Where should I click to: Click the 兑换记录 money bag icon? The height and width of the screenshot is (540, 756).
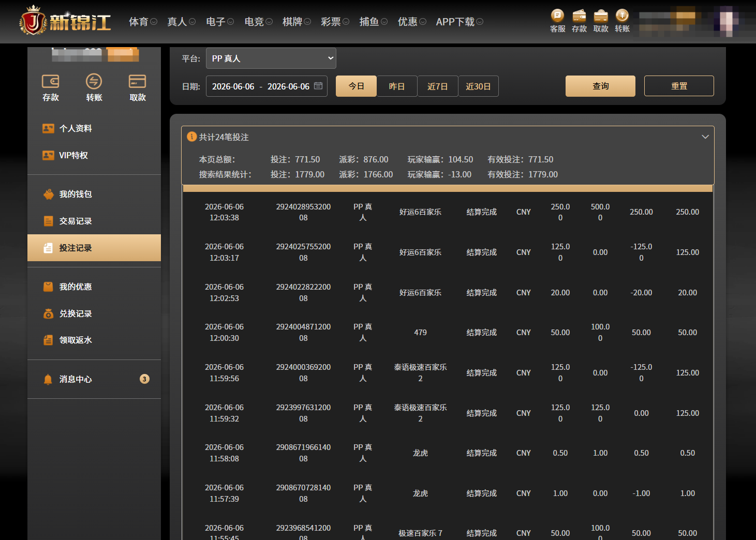48,313
